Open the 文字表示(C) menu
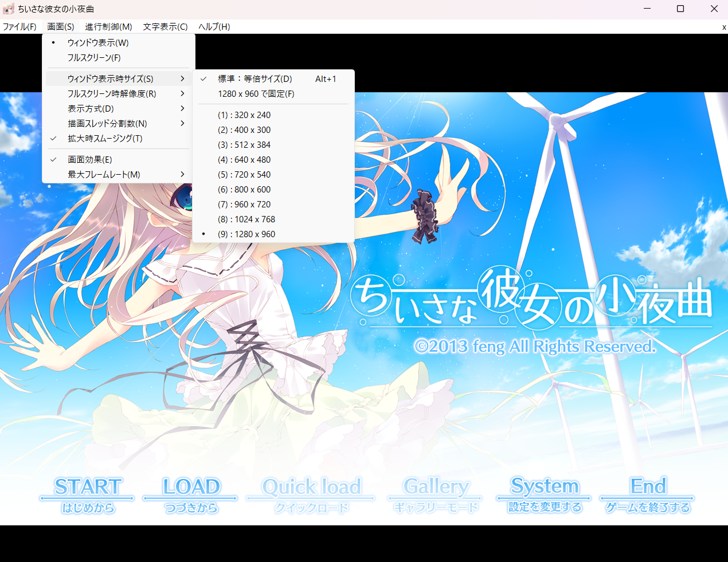Viewport: 728px width, 562px height. click(x=165, y=27)
